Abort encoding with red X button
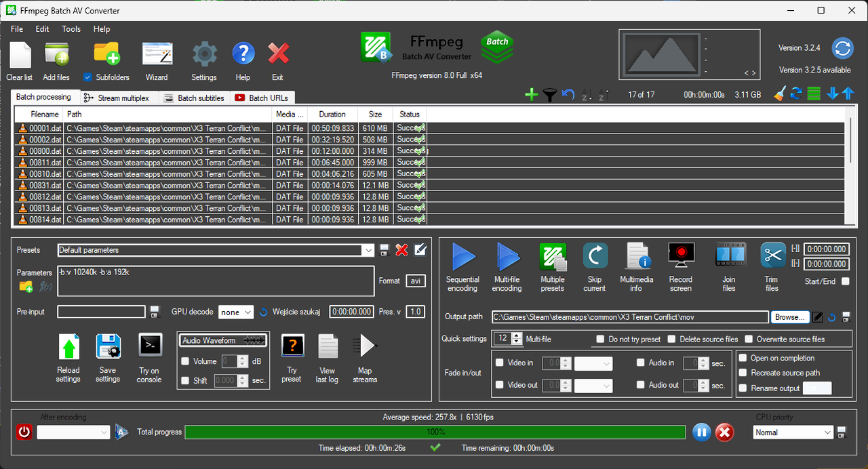This screenshot has width=868, height=469. [724, 432]
